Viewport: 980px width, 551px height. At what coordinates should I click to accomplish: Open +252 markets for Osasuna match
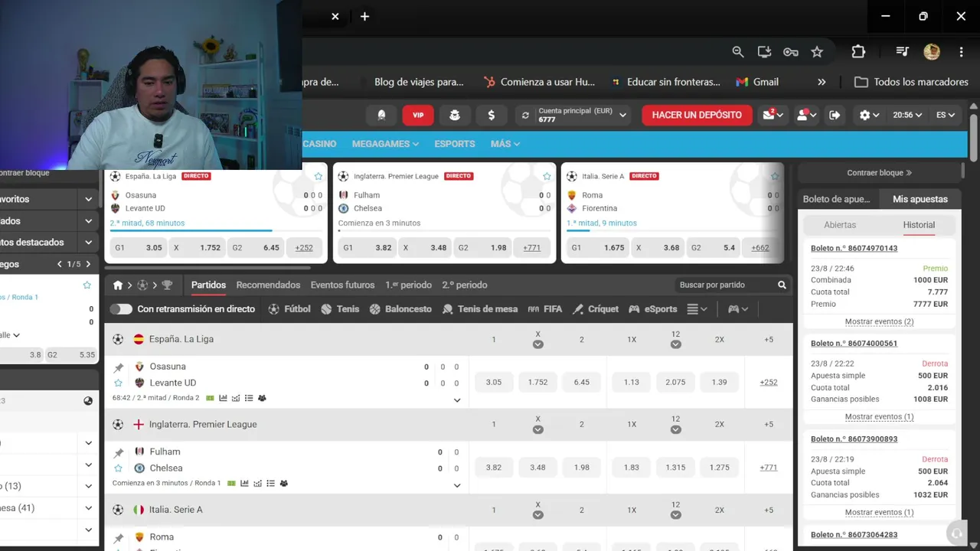click(x=769, y=382)
